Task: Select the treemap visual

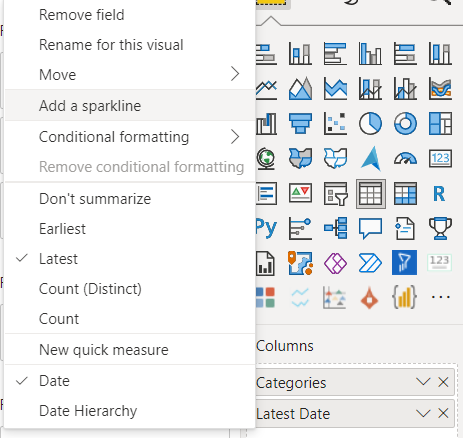Action: (x=440, y=123)
